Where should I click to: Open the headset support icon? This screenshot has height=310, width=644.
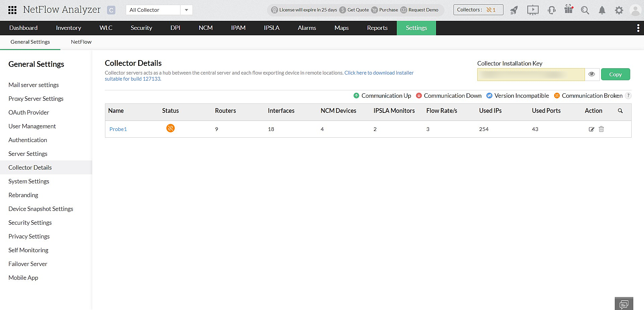point(551,10)
